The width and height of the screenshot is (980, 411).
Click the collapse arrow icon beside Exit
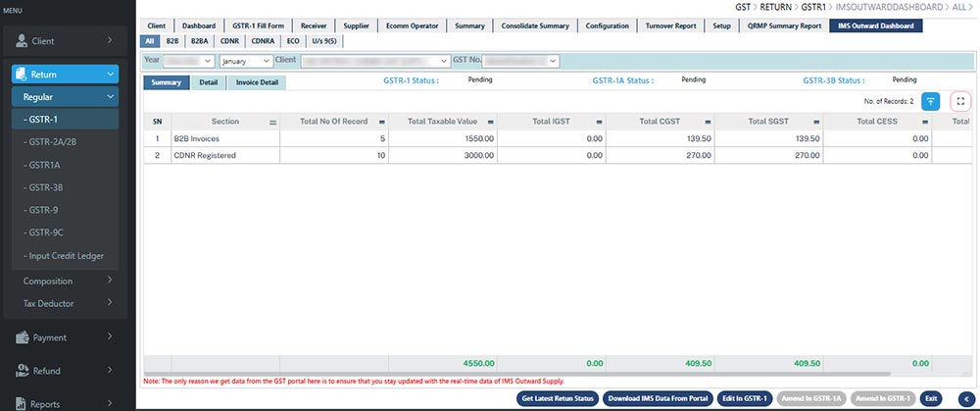(967, 398)
